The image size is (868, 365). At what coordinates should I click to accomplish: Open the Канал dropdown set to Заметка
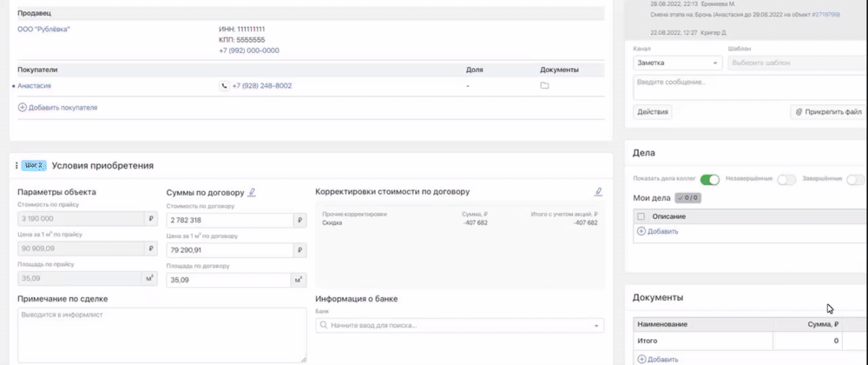click(677, 63)
